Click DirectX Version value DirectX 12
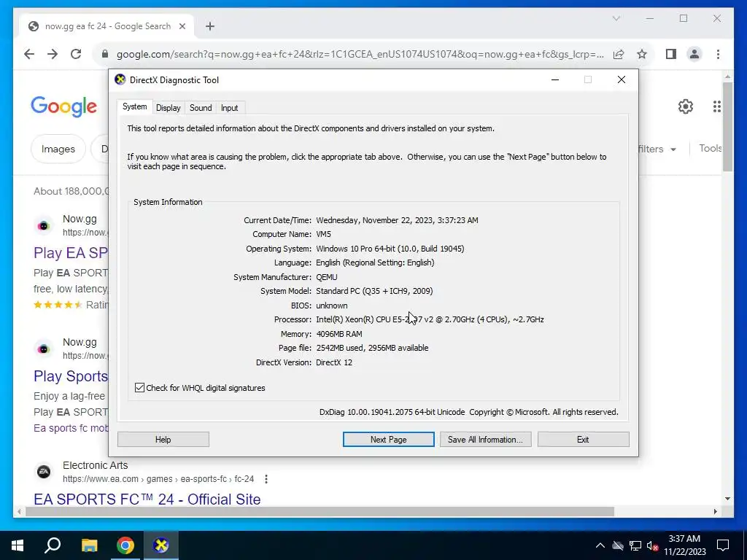The height and width of the screenshot is (560, 747). click(334, 362)
